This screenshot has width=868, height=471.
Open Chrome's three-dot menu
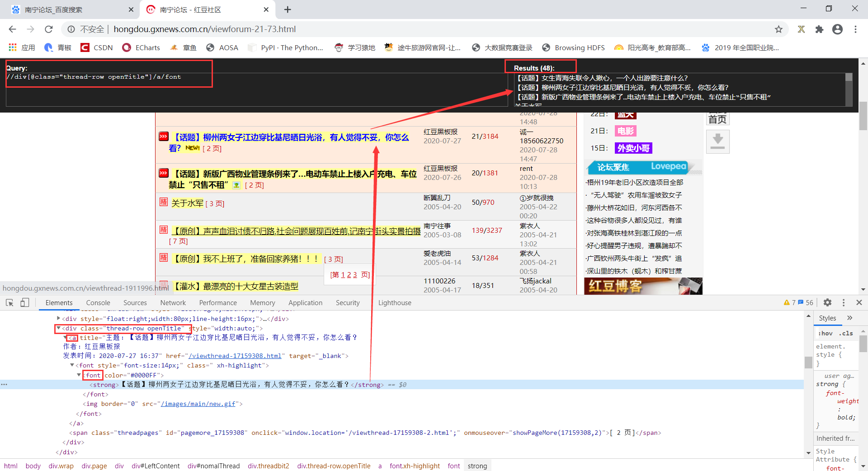tap(855, 29)
